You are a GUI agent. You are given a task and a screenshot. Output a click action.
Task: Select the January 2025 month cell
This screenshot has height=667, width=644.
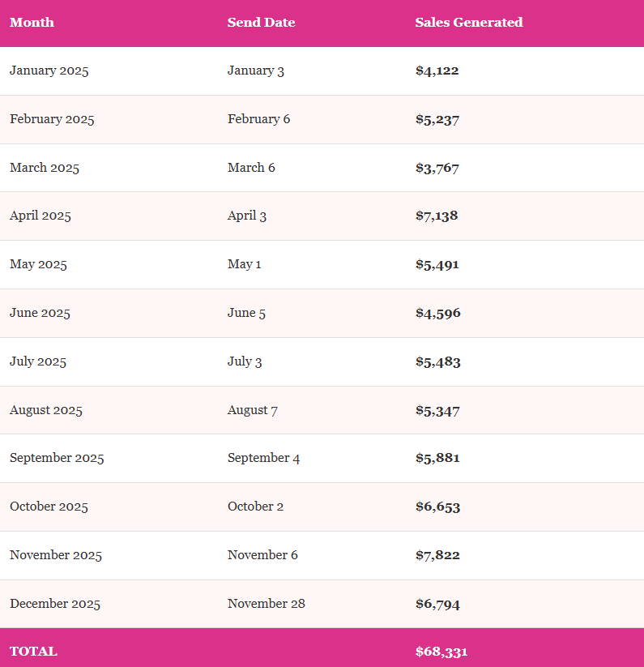[49, 71]
